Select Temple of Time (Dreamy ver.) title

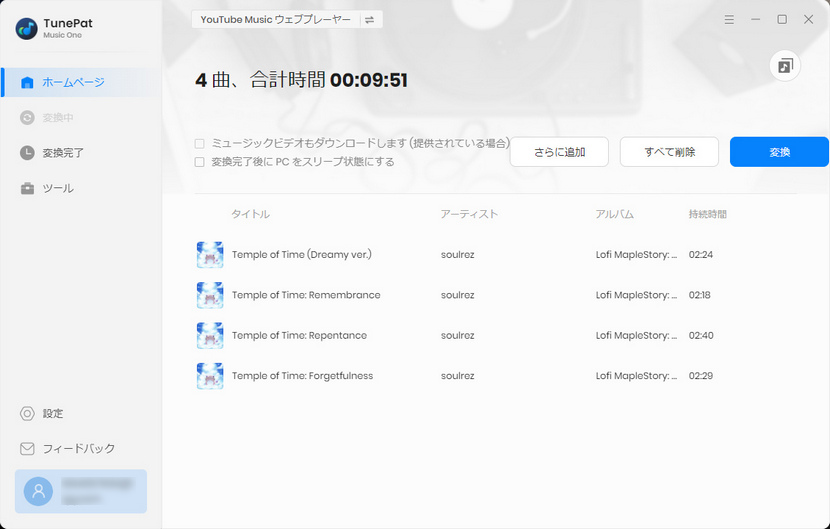tap(302, 255)
